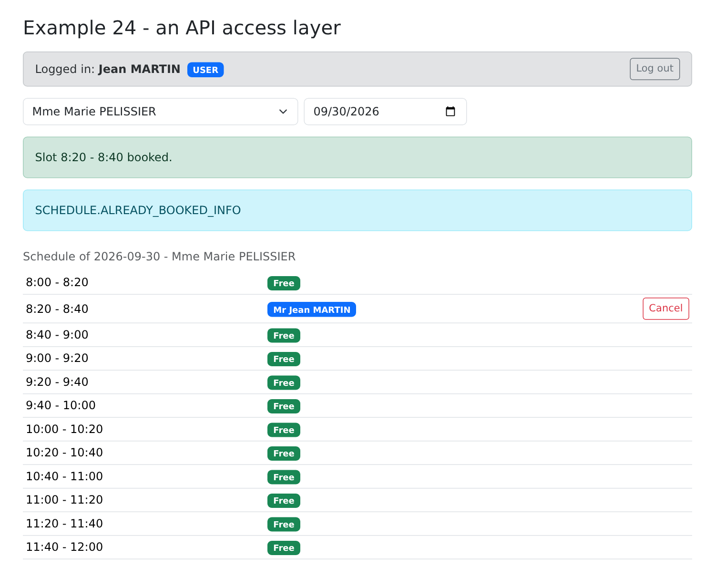Cancel the 8:20 - 8:40 booking

click(665, 309)
